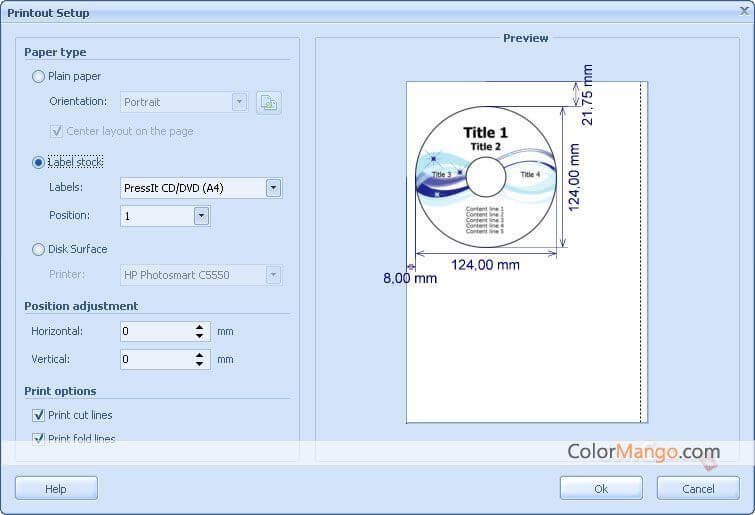Expand the Position dropdown
Image resolution: width=755 pixels, height=515 pixels.
pos(201,215)
